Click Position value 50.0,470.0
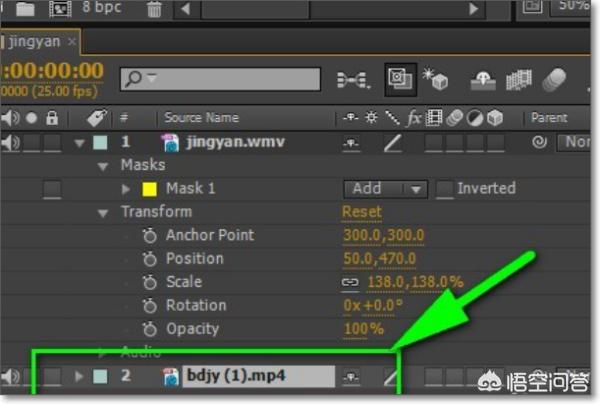 (x=380, y=259)
